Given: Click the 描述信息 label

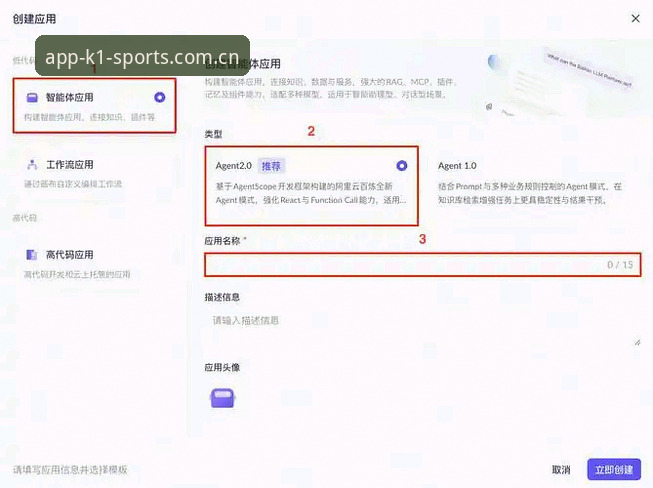Looking at the screenshot, I should click(x=222, y=297).
